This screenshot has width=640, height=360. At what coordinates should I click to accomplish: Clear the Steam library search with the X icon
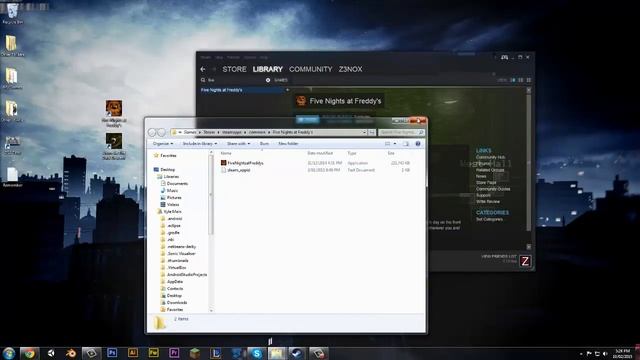[268, 80]
